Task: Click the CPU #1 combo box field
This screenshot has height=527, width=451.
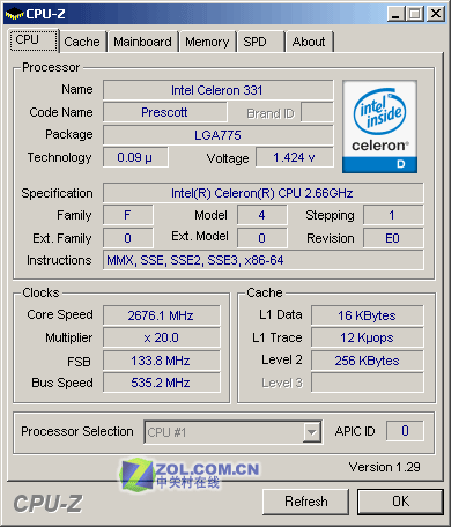Action: pos(233,432)
